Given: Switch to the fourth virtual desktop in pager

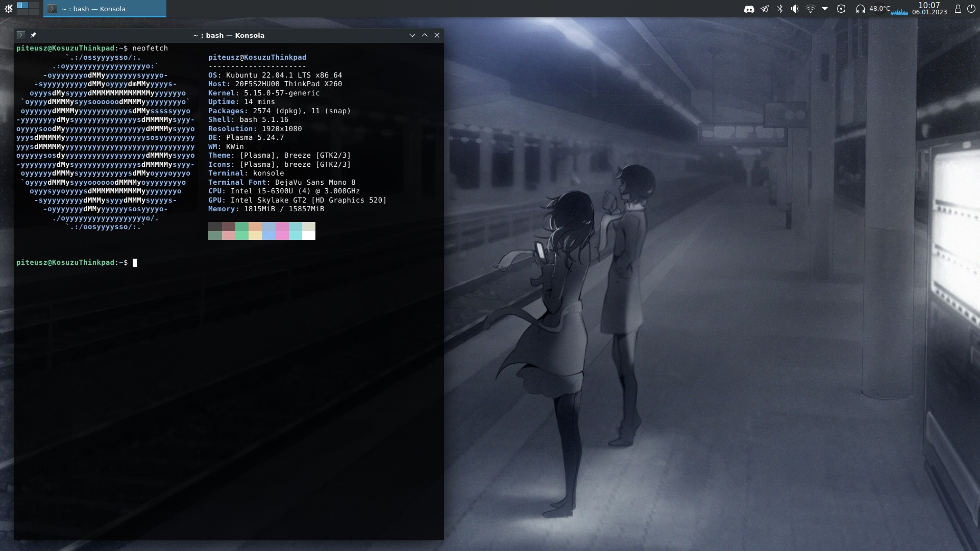Looking at the screenshot, I should (34, 12).
